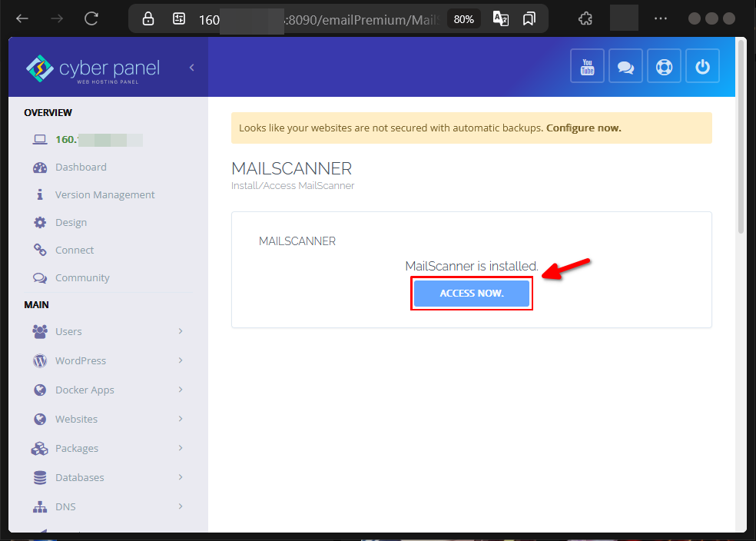
Task: Open the page translate icon
Action: tap(500, 18)
